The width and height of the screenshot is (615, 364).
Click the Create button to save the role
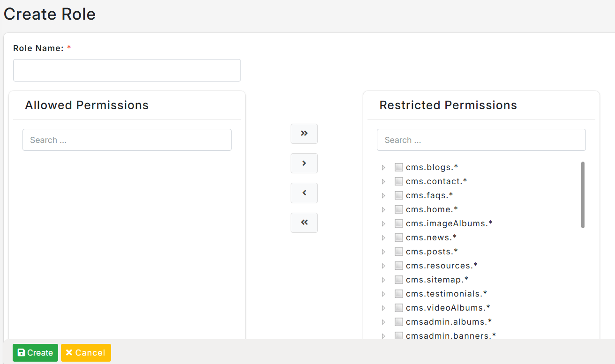pyautogui.click(x=35, y=353)
